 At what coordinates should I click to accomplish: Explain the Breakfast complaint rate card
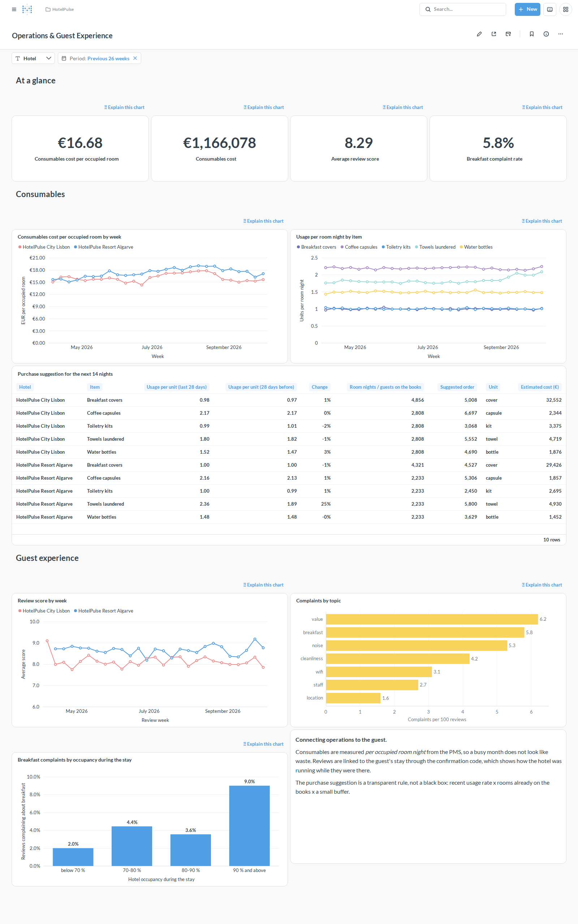[542, 107]
